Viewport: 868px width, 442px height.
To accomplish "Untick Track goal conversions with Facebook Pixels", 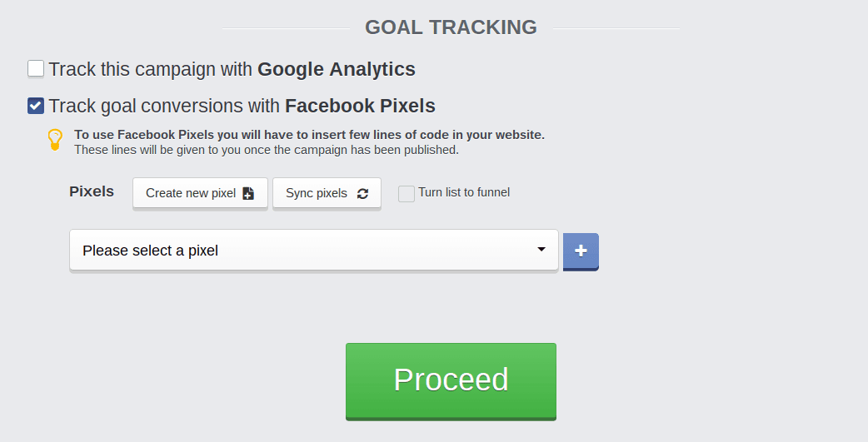I will tap(36, 106).
